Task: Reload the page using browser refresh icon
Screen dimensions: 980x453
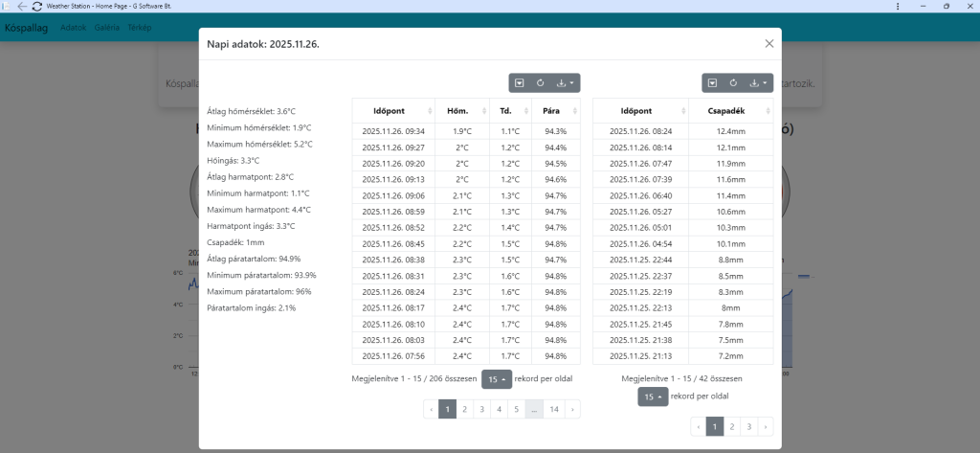Action: point(37,6)
